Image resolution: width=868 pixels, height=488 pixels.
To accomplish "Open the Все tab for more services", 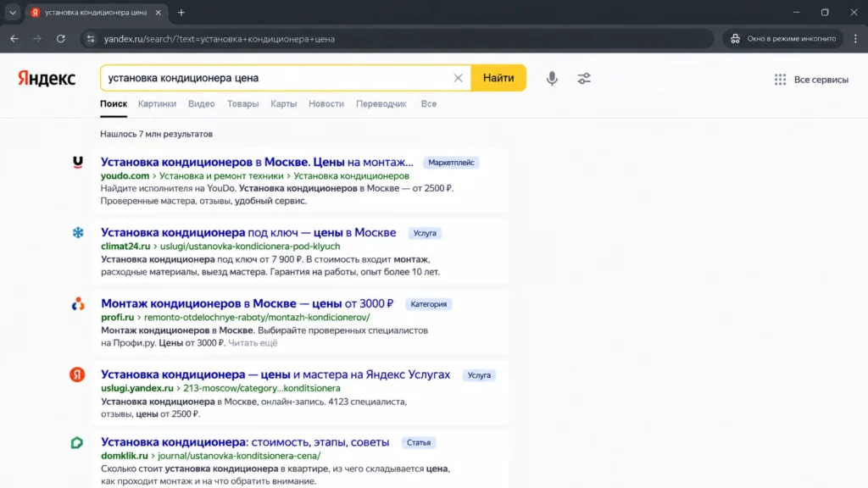I will pos(428,104).
